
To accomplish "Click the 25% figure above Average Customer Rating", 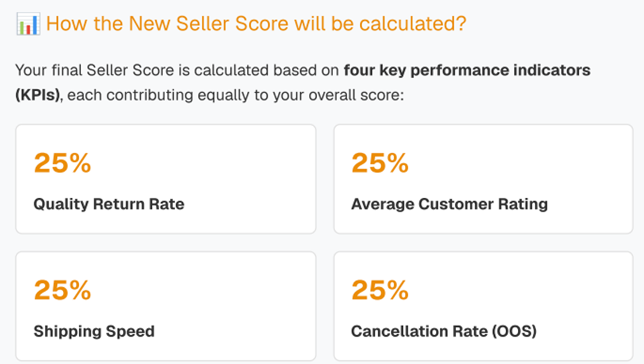I will pyautogui.click(x=379, y=163).
